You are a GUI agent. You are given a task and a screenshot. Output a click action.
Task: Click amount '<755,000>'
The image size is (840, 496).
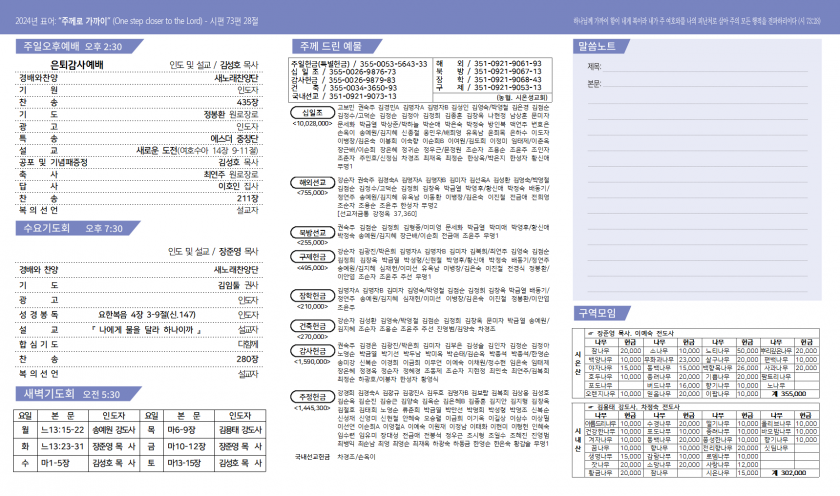[x=312, y=193]
